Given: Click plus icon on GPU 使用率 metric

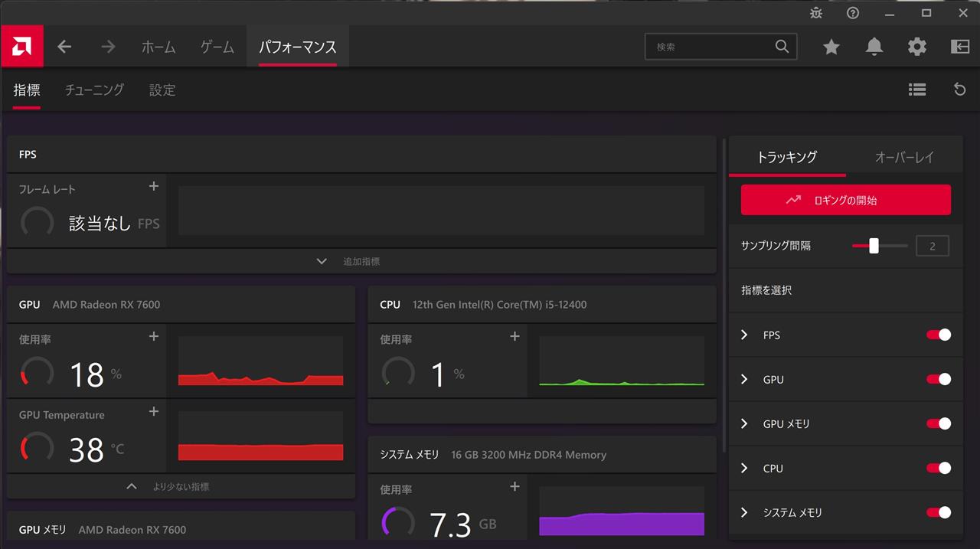Looking at the screenshot, I should [154, 336].
